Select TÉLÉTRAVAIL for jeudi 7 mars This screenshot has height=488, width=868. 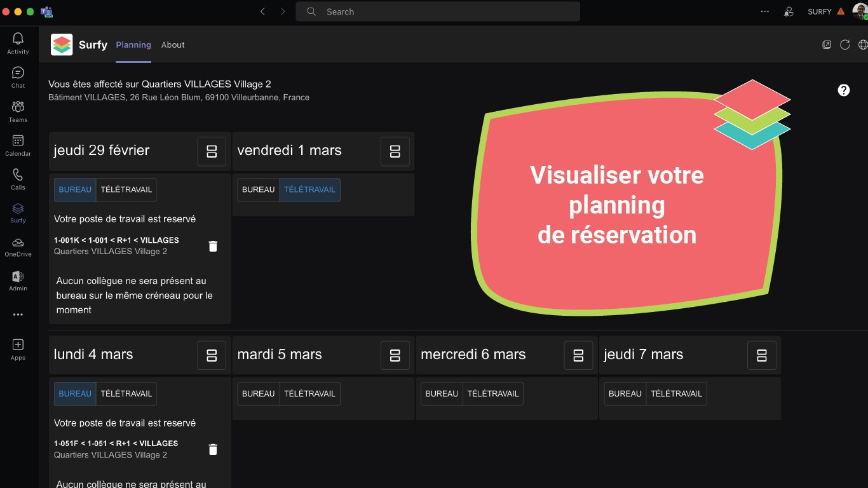[677, 393]
